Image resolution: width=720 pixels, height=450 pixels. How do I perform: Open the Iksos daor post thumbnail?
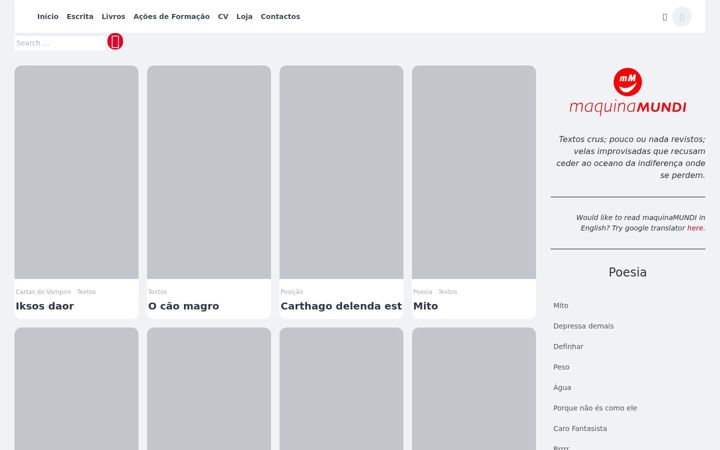(76, 172)
